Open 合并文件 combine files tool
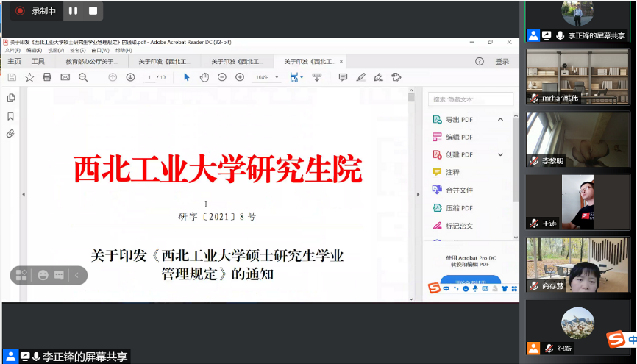Viewport: 637px width, 364px height. point(459,190)
